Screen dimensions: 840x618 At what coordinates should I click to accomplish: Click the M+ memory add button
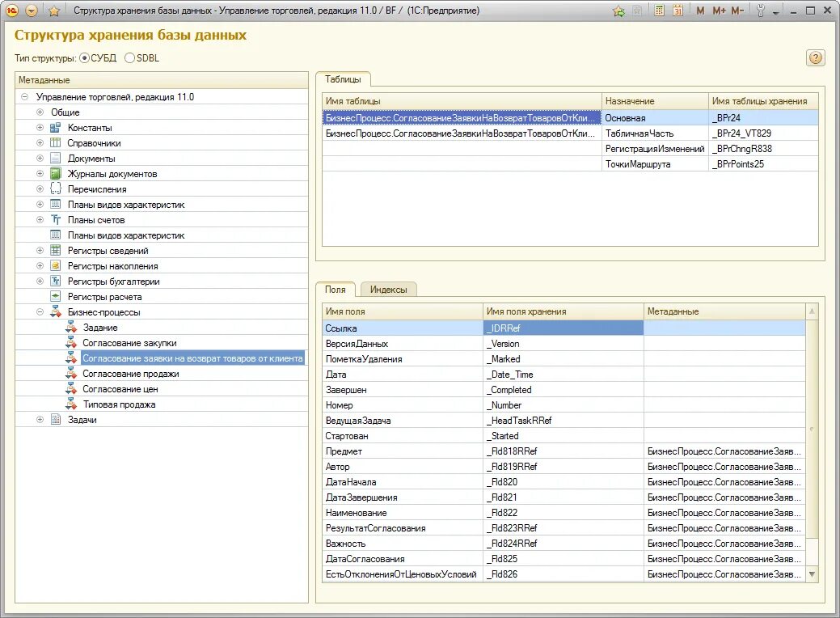click(719, 11)
